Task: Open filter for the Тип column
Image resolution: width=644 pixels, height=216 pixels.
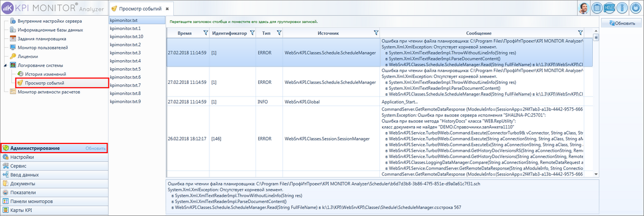Action: [279, 33]
